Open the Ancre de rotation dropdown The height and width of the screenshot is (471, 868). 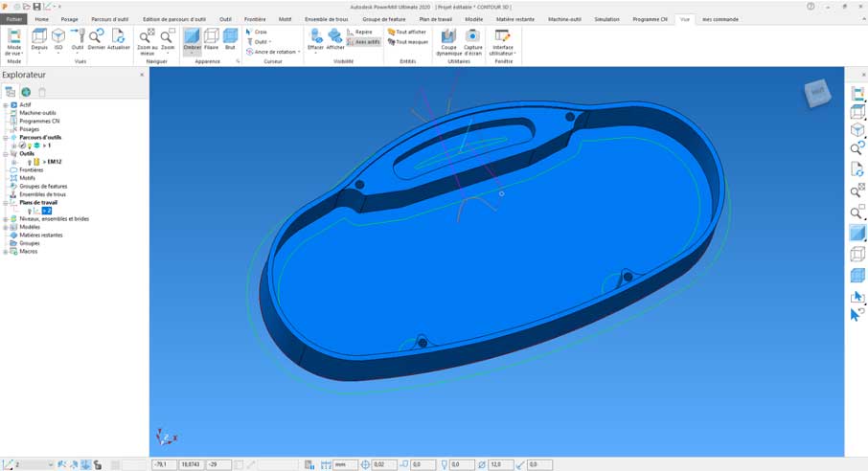(273, 52)
